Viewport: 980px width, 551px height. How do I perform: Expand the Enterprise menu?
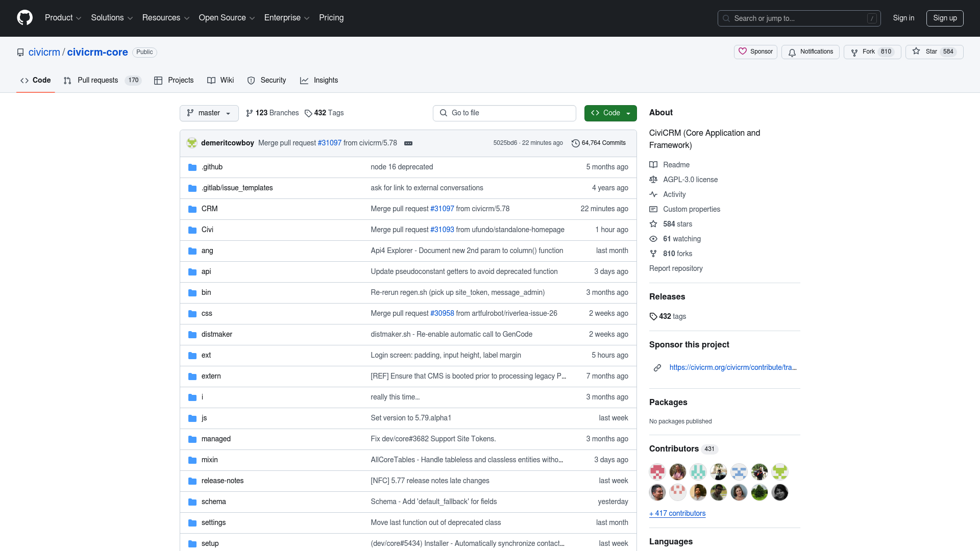(287, 18)
